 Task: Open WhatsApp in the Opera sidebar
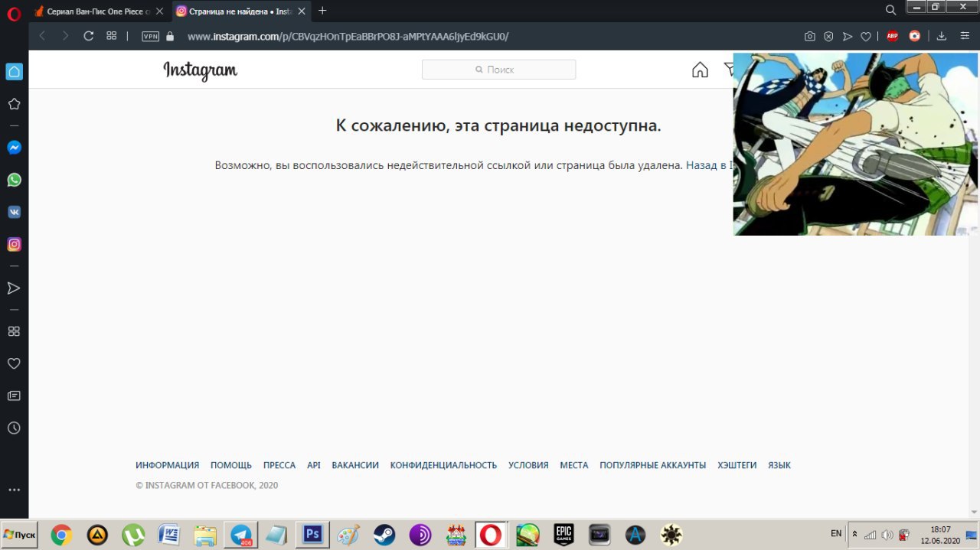click(14, 181)
